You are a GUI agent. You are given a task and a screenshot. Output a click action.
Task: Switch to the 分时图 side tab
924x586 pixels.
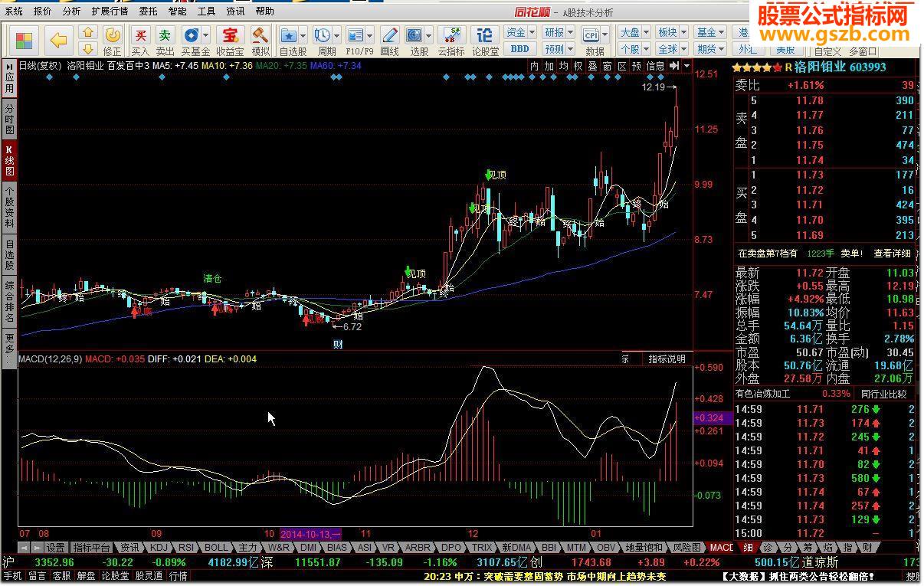(x=9, y=118)
